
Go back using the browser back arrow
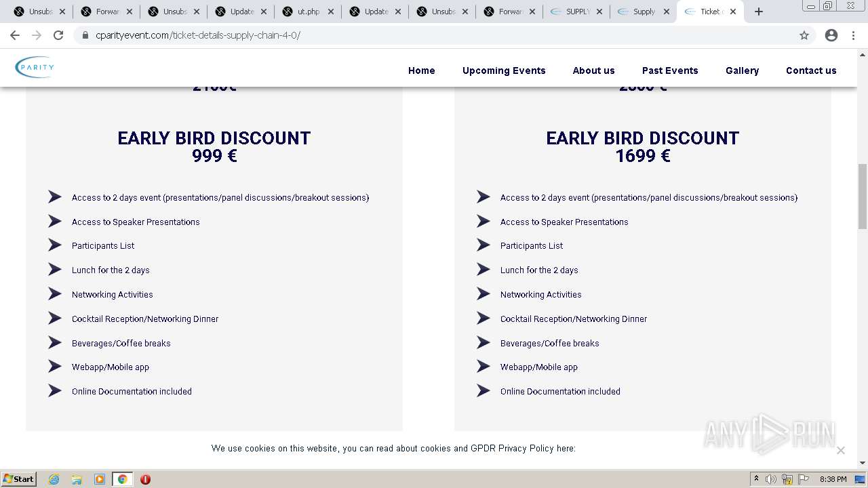(15, 35)
